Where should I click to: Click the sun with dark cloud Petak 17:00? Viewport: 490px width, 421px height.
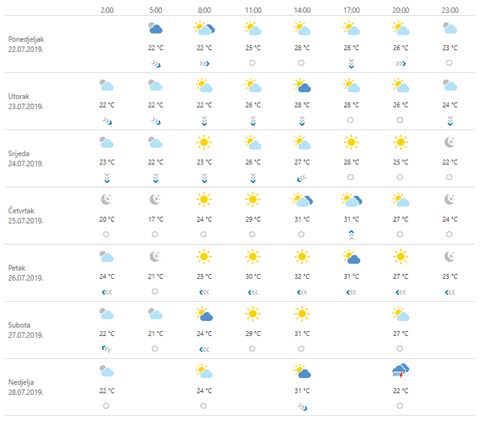point(351,257)
